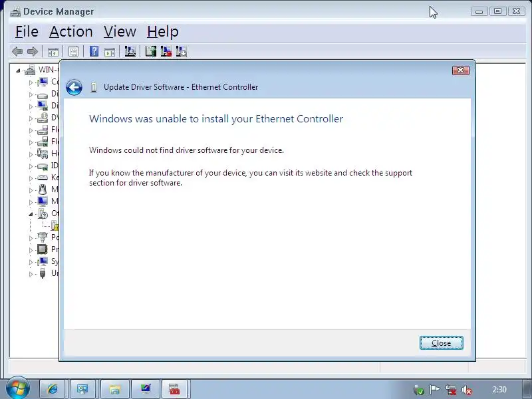The height and width of the screenshot is (399, 532).
Task: Expand the Human Interface Devices node (Hu)
Action: pos(31,154)
